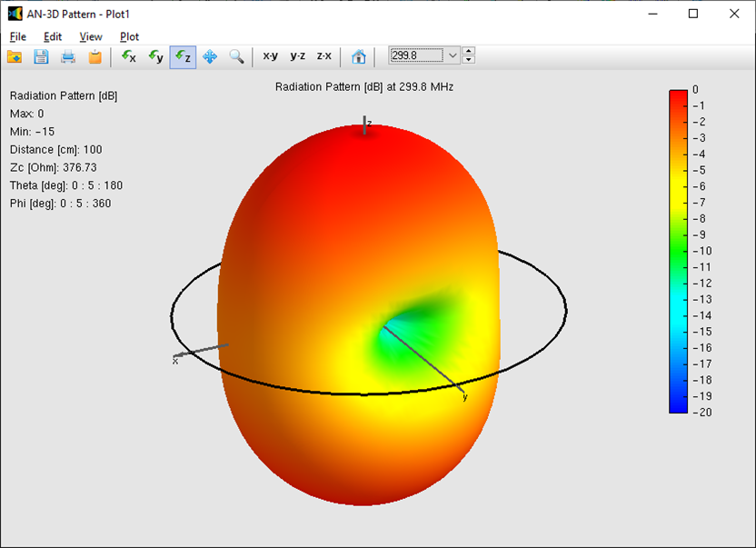Click the -10 label on color scale
Screen dimensions: 756x548
pyautogui.click(x=702, y=251)
